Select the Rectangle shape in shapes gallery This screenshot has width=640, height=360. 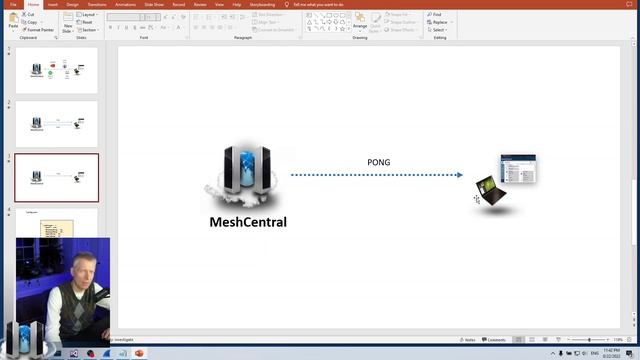(329, 16)
